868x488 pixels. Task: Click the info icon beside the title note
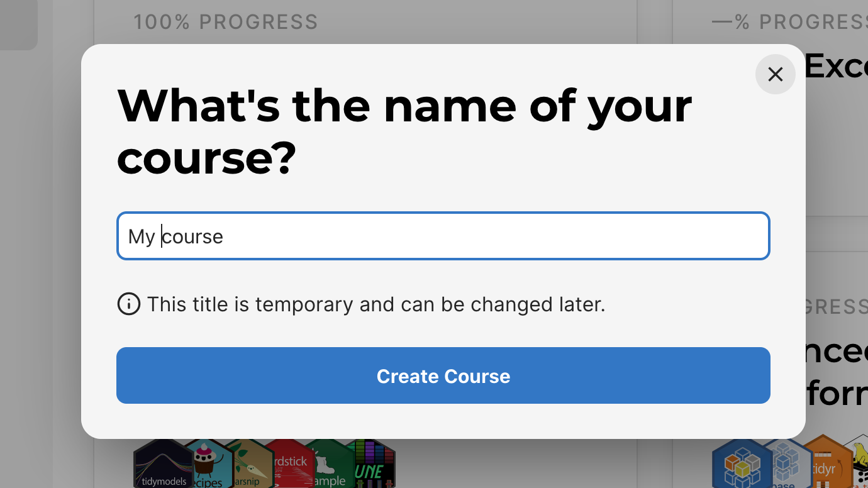pos(129,304)
